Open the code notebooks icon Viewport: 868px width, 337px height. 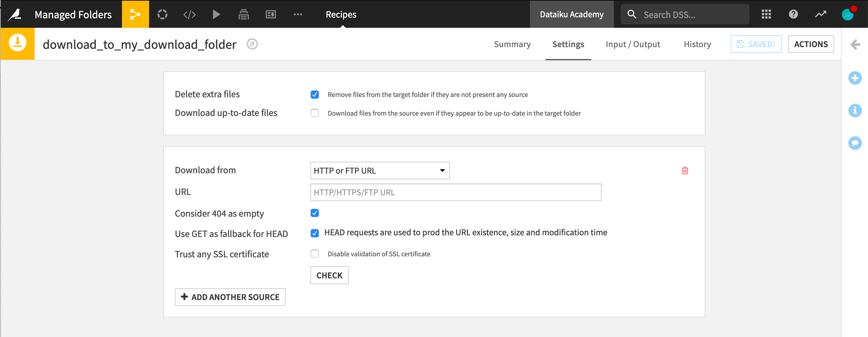coord(189,14)
